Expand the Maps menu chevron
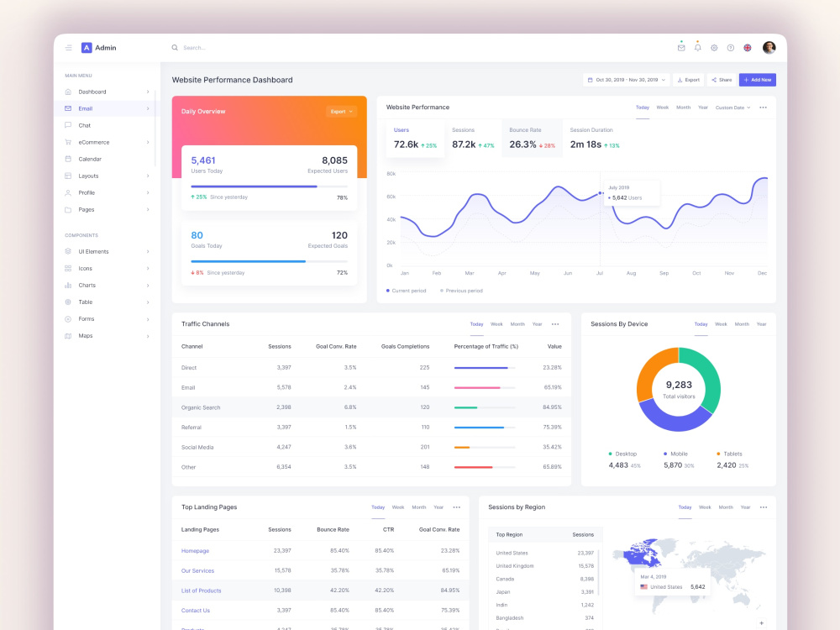The width and height of the screenshot is (840, 630). (148, 336)
